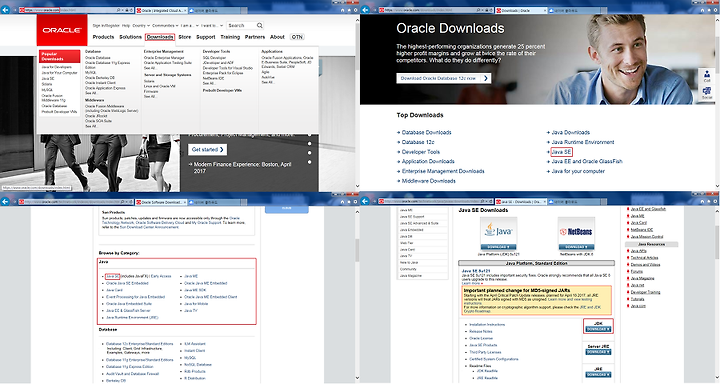This screenshot has width=720, height=384.
Task: Click Oracle Java SE Embedded link
Action: pos(127,283)
